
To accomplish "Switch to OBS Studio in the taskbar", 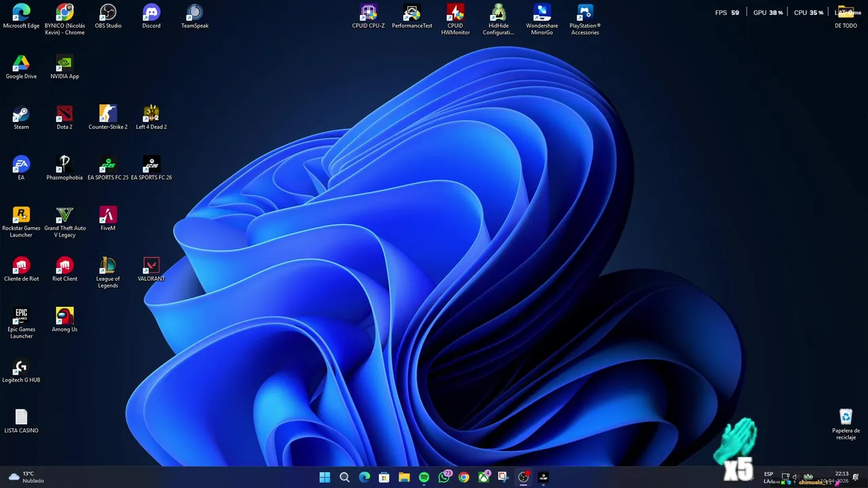I will (x=524, y=477).
